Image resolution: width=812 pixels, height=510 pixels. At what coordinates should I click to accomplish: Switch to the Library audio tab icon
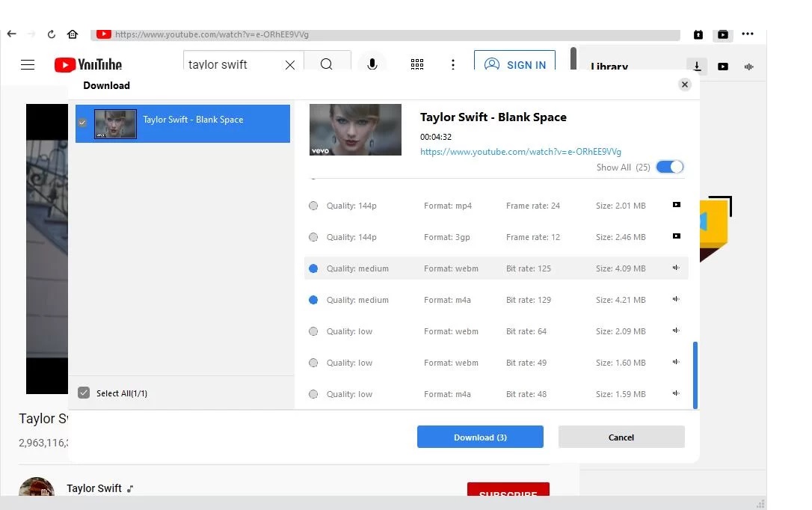tap(749, 67)
